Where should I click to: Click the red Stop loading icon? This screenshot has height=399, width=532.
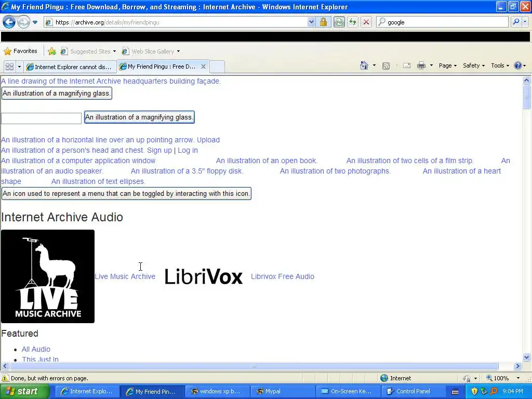366,22
